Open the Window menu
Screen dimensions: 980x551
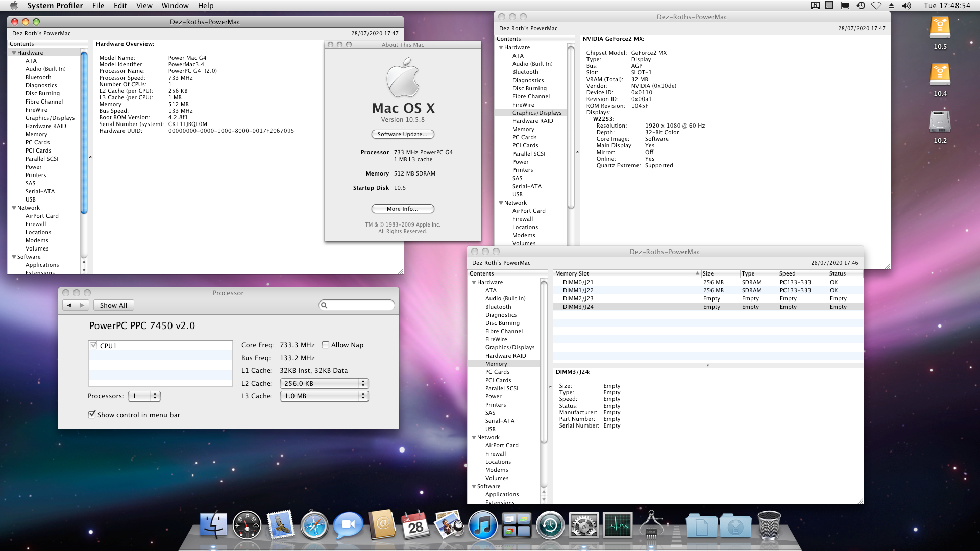(175, 6)
